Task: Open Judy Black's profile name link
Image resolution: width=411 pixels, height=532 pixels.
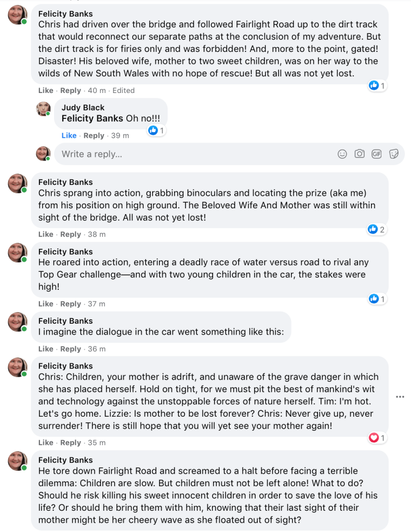Action: 83,108
